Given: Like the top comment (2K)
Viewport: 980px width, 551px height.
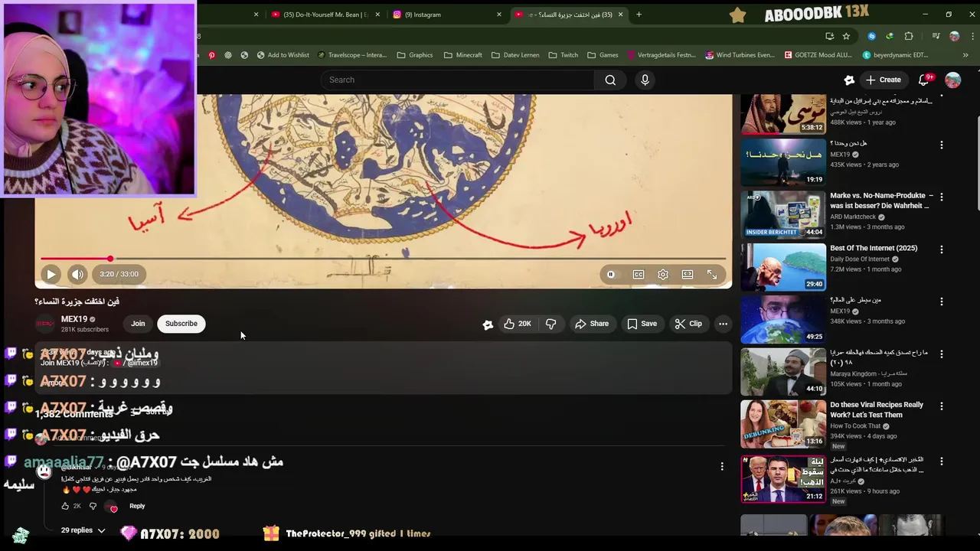Looking at the screenshot, I should point(66,506).
